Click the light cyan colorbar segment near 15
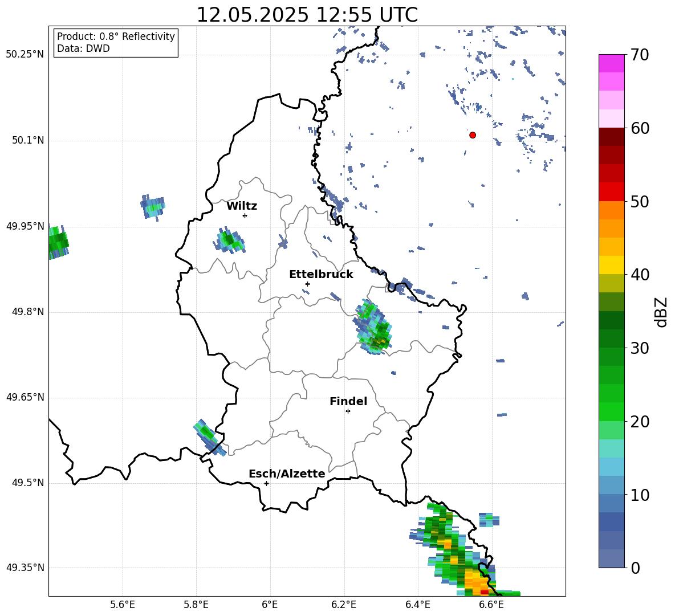 click(x=611, y=448)
